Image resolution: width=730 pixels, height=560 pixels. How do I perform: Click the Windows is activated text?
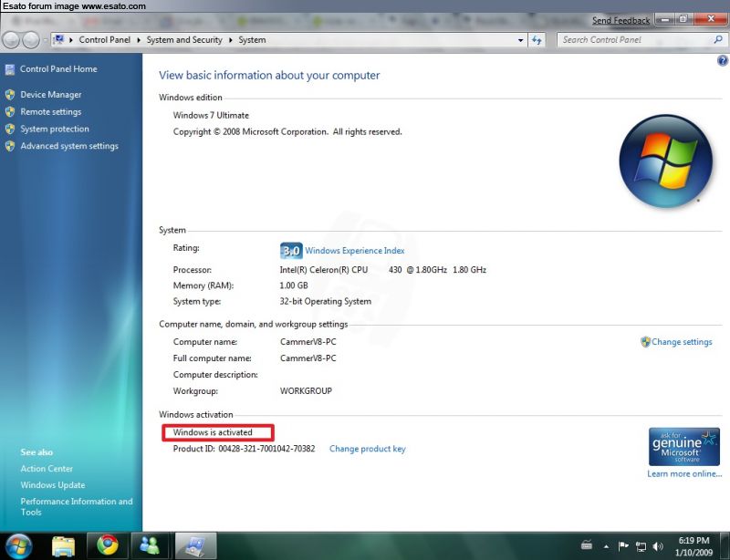click(x=213, y=432)
